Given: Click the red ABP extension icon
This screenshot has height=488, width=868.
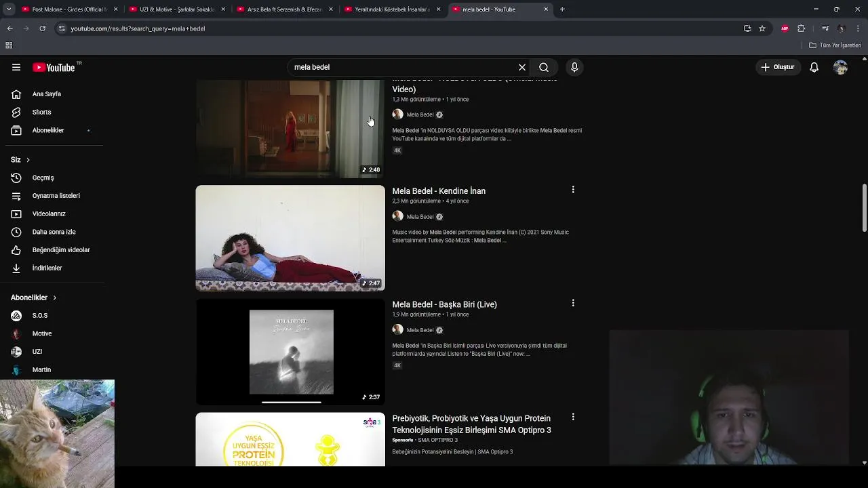Looking at the screenshot, I should point(785,28).
